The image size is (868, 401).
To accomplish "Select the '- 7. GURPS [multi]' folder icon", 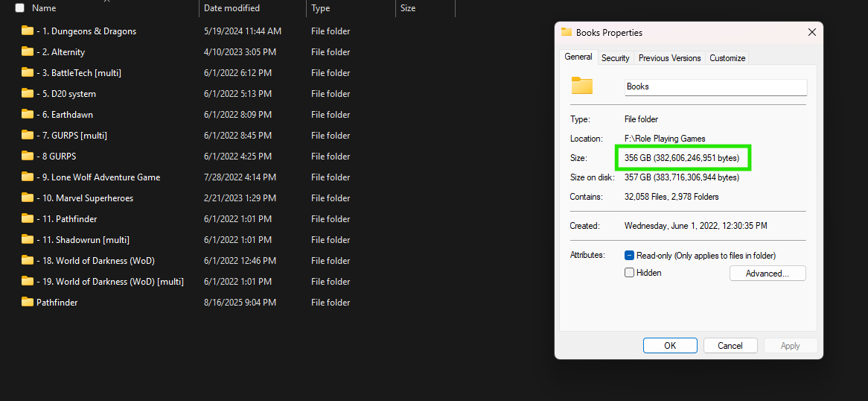I will pyautogui.click(x=28, y=135).
